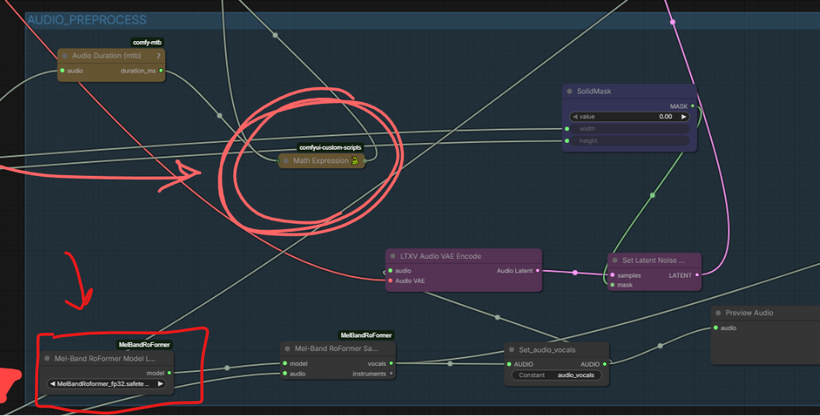Click the duration_ms output port
The image size is (820, 416).
[161, 71]
